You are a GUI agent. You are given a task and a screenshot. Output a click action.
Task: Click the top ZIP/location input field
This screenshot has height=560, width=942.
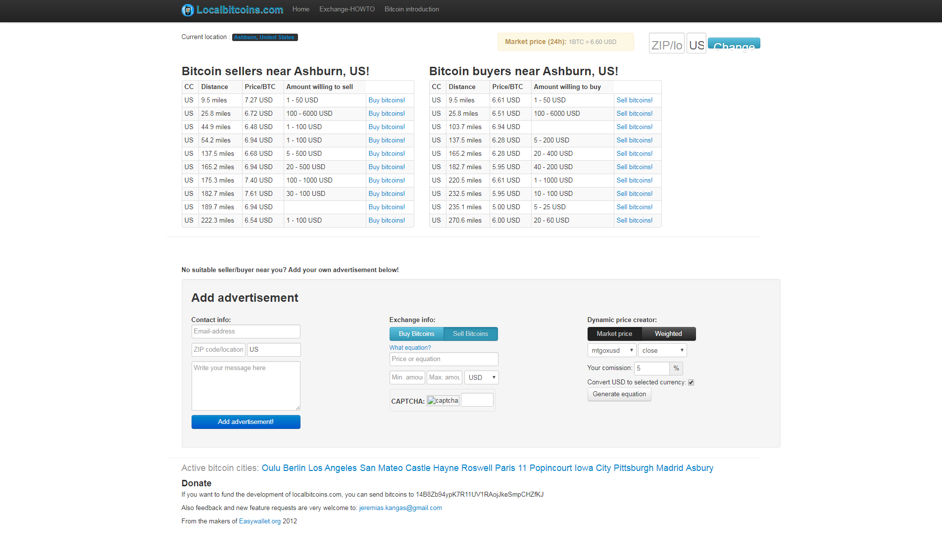pos(666,44)
